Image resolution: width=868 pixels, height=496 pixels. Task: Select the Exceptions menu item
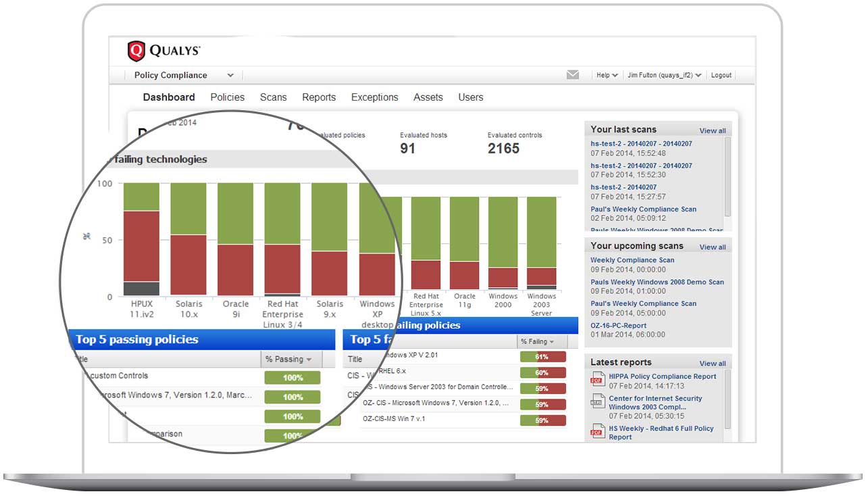(374, 97)
